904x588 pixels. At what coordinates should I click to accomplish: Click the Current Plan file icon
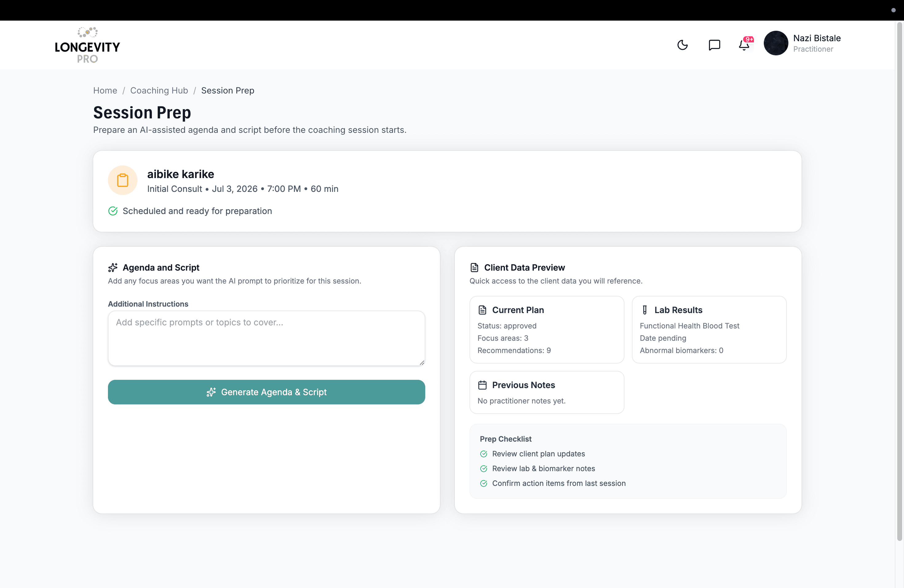click(482, 310)
